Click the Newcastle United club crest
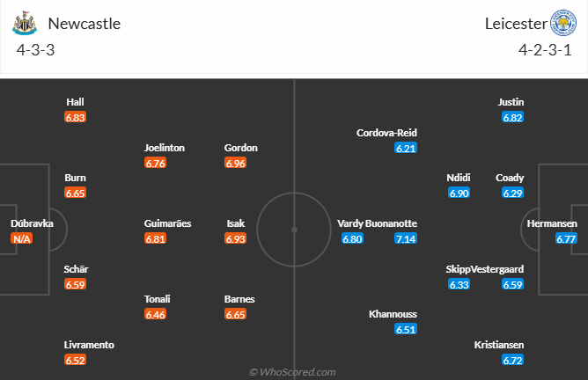Viewport: 588px width, 380px height. [x=25, y=23]
